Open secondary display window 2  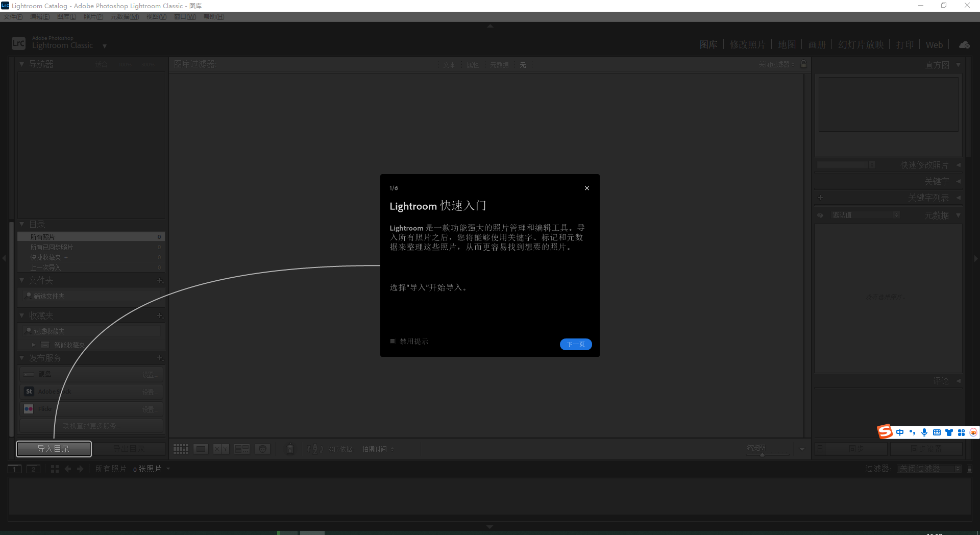click(x=33, y=469)
